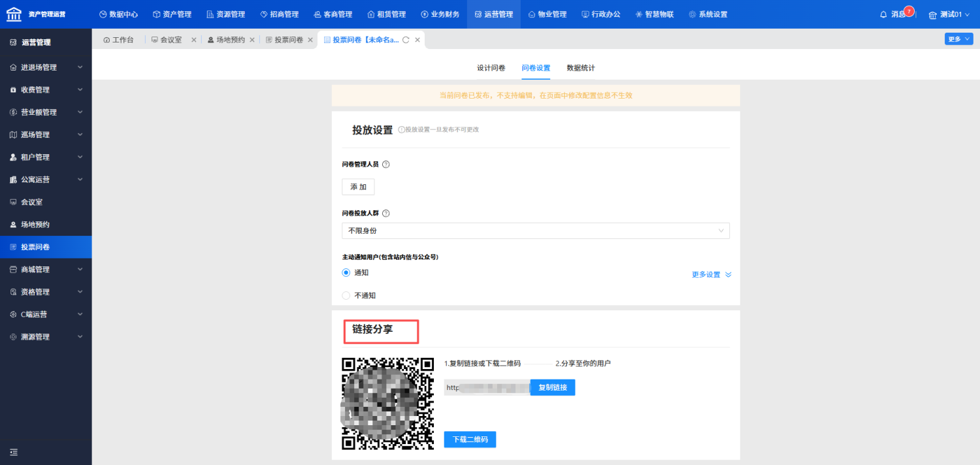
Task: Click the share link URL field
Action: click(487, 387)
